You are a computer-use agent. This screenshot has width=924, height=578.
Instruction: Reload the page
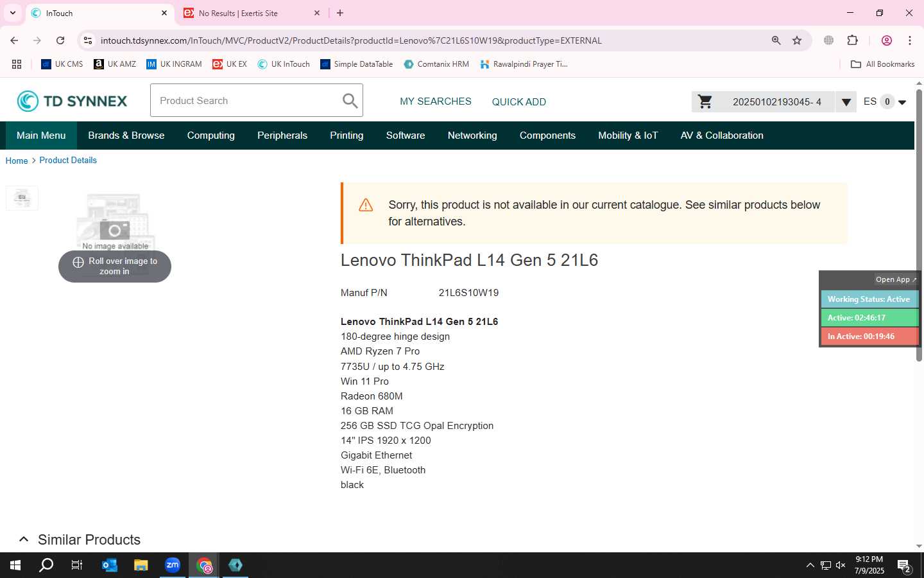[x=60, y=40]
